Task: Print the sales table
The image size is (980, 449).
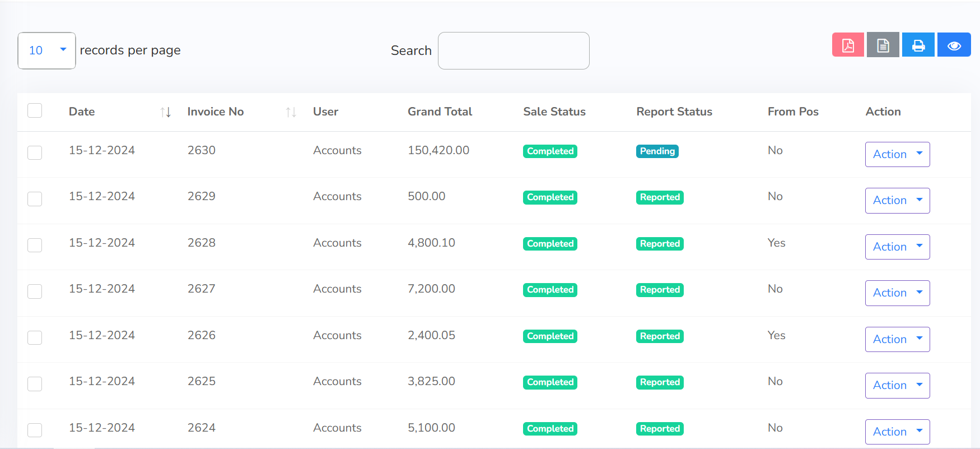Action: (x=918, y=45)
